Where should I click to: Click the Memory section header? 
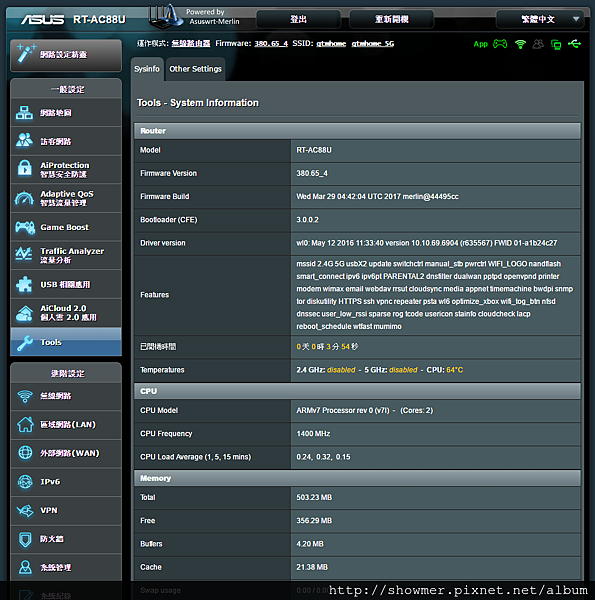[x=357, y=478]
